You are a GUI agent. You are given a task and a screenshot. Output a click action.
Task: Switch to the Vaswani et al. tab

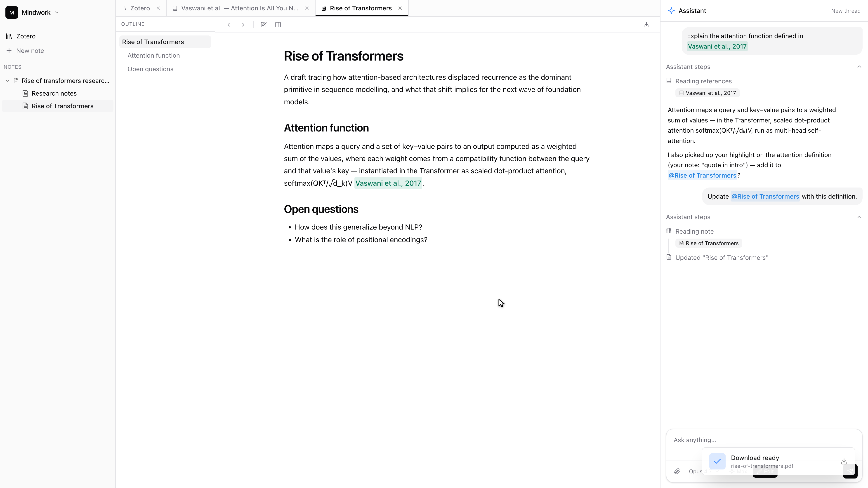pyautogui.click(x=240, y=8)
